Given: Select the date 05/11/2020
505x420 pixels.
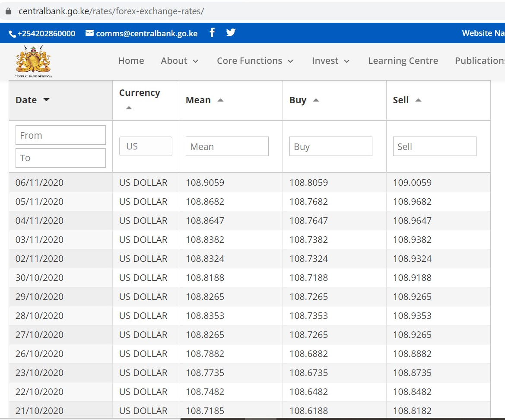Looking at the screenshot, I should (x=39, y=202).
